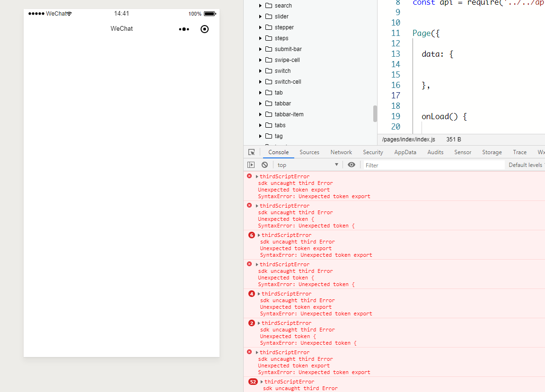Select the switch-cell folder name

tap(288, 82)
